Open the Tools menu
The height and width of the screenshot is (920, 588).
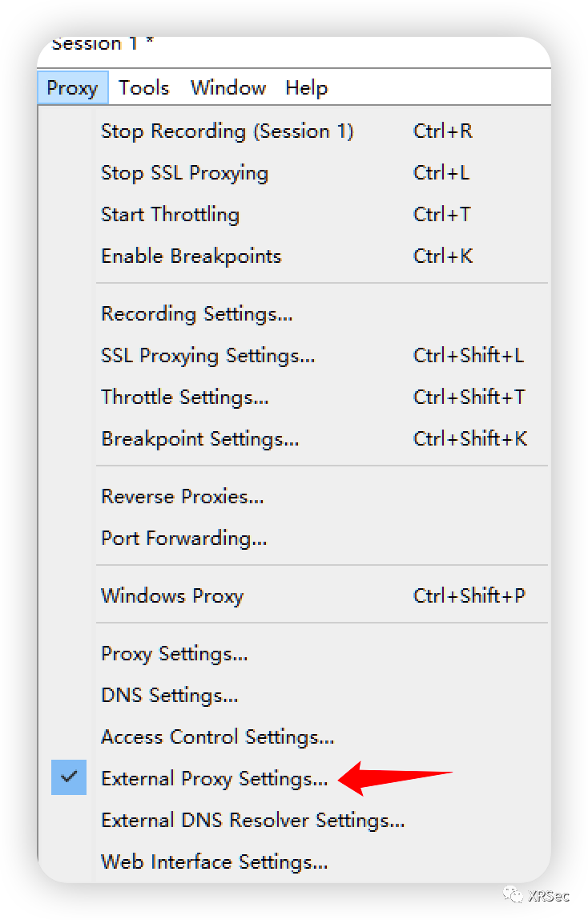(x=144, y=87)
